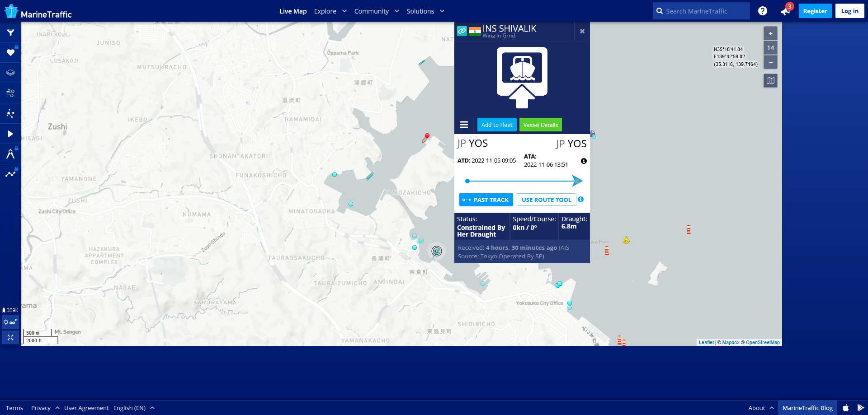
Task: Click the MarineTraffic logo
Action: (38, 11)
